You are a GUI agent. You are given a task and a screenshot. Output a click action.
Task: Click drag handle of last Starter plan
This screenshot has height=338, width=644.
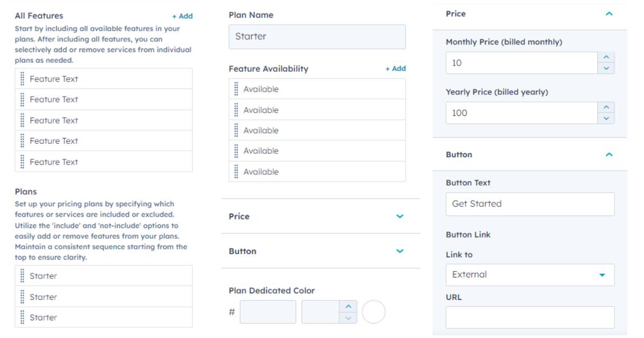(22, 317)
